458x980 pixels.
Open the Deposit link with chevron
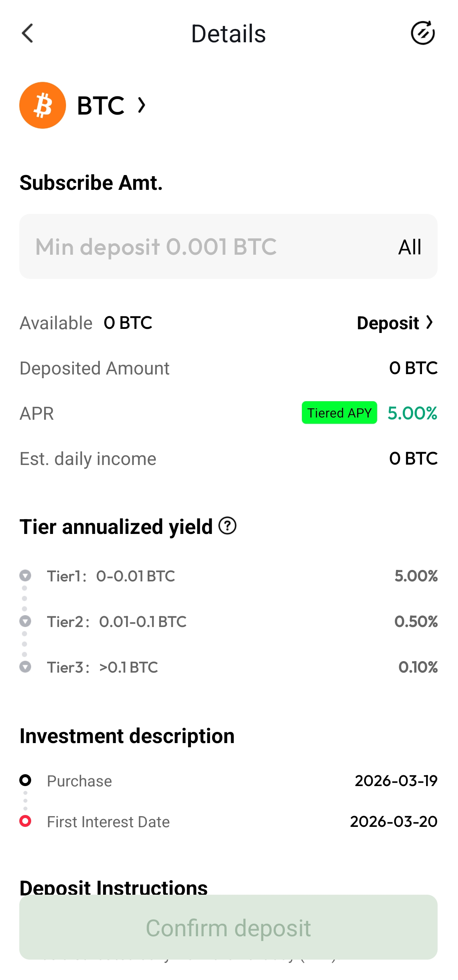pos(395,323)
